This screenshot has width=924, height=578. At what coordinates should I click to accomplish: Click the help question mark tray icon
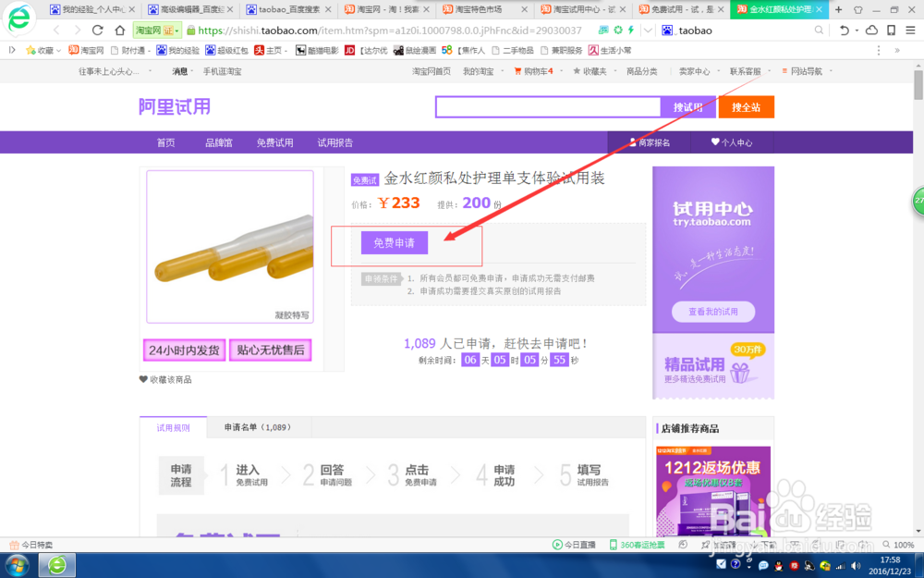(735, 564)
